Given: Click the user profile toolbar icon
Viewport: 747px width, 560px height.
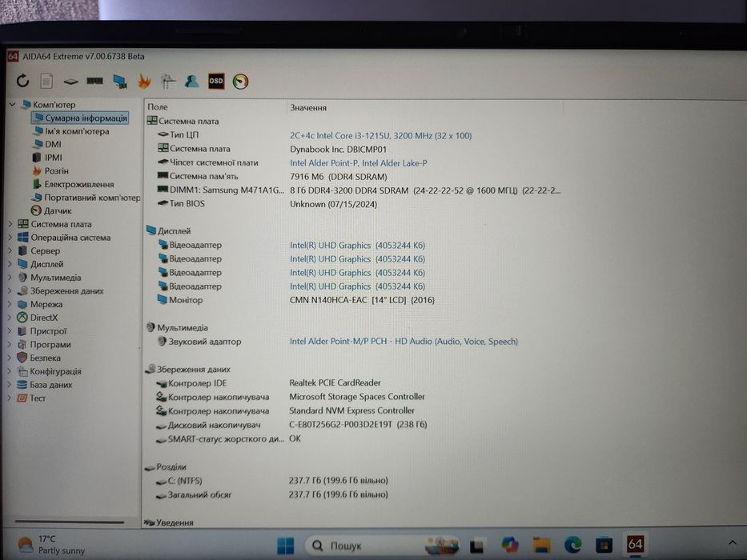Looking at the screenshot, I should 191,81.
